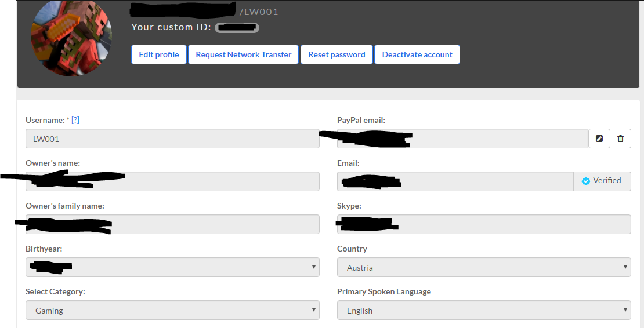Screen dimensions: 644x328
Task: Select the Reset password button
Action: click(x=337, y=54)
